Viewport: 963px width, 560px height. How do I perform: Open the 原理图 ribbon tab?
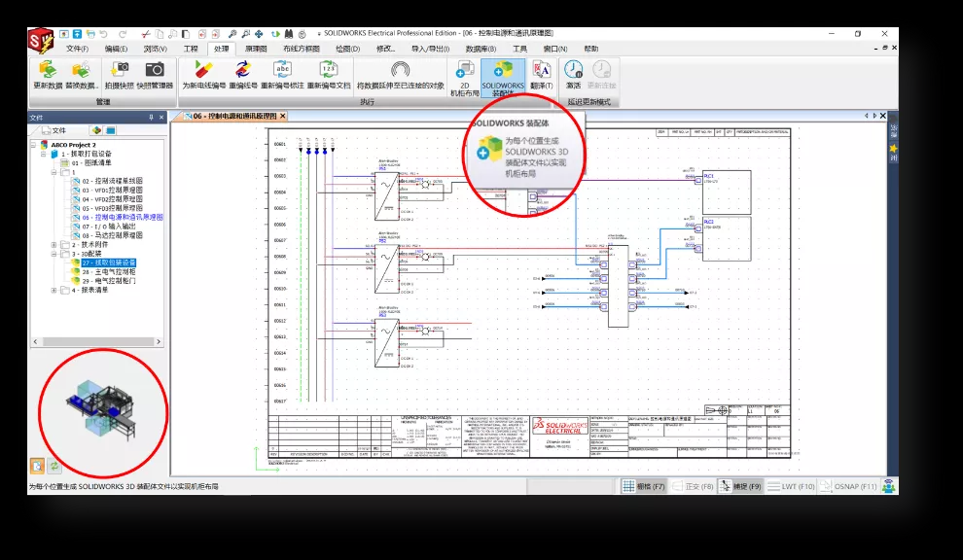coord(256,49)
